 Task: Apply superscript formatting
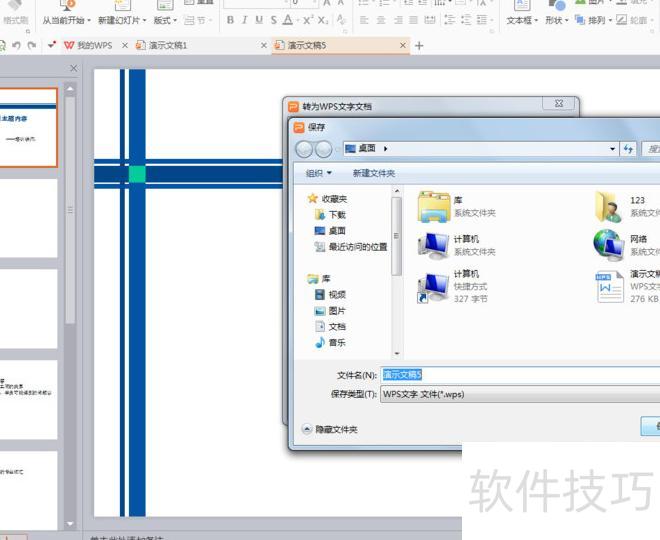[x=308, y=20]
